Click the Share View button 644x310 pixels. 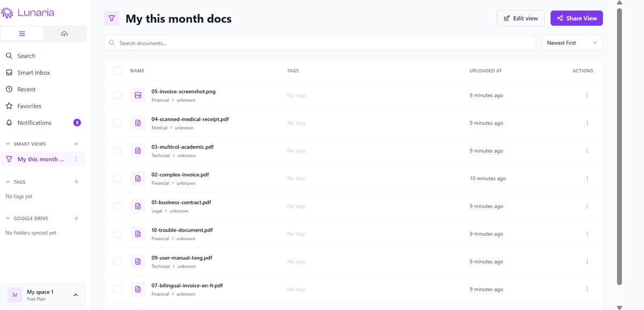tap(577, 18)
